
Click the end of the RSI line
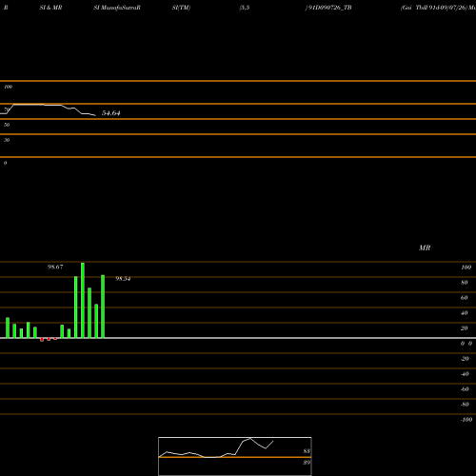tap(95, 115)
